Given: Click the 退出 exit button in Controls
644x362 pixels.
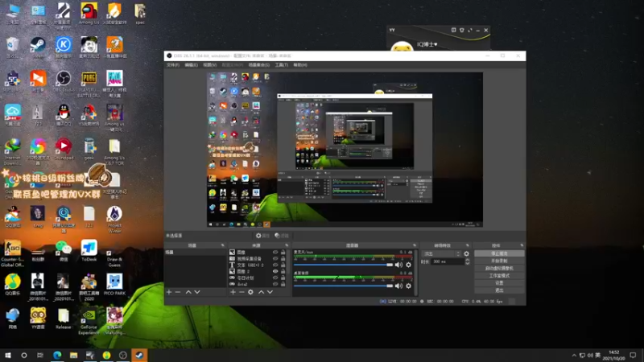Looking at the screenshot, I should click(x=499, y=290).
